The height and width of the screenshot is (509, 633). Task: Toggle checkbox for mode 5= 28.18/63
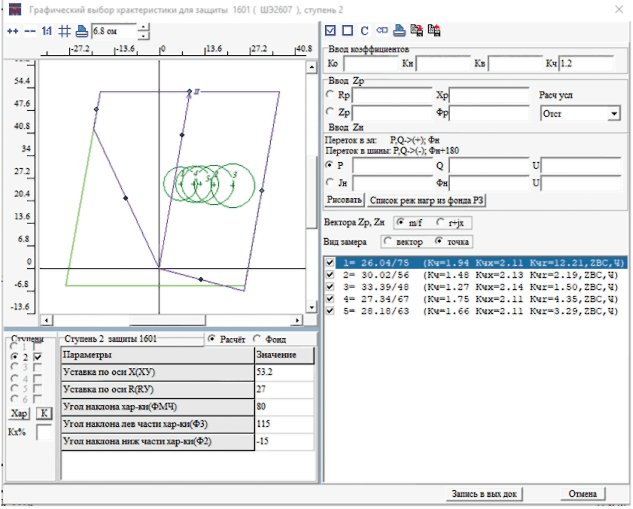[x=330, y=311]
